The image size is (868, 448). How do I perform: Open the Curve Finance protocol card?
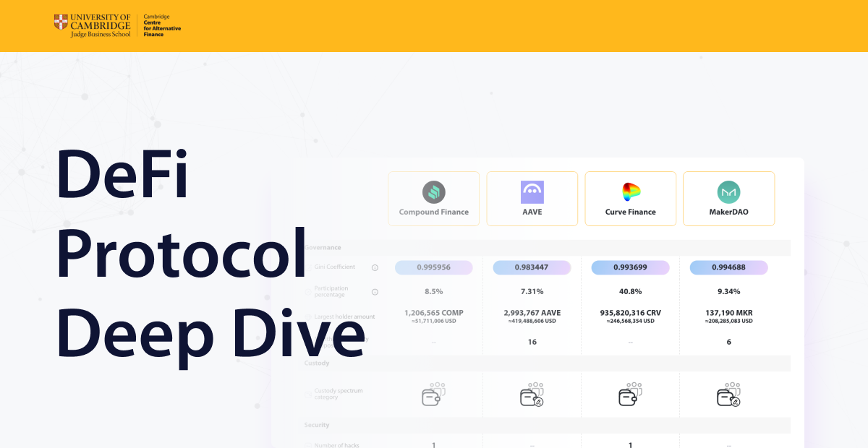tap(631, 199)
